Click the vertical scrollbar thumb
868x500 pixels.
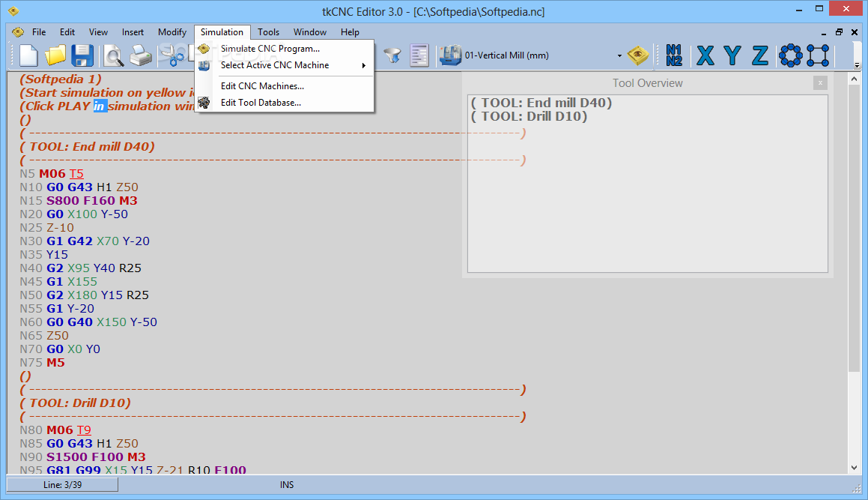pyautogui.click(x=855, y=229)
